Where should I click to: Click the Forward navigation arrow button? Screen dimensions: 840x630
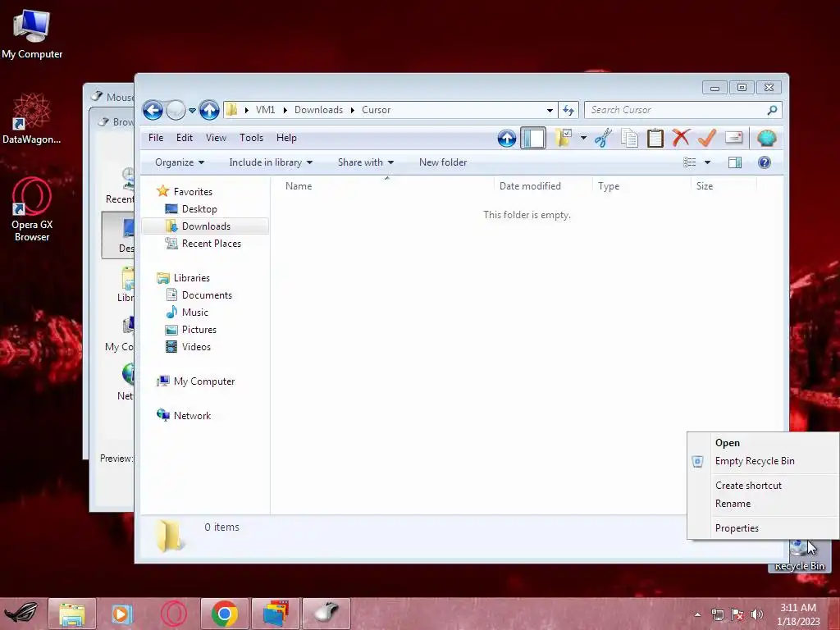(176, 111)
